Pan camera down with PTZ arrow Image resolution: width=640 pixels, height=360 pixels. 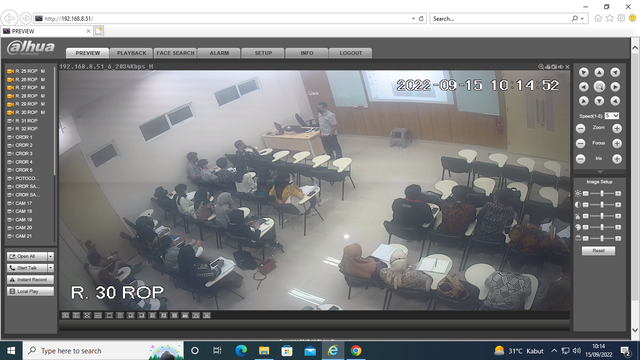[x=599, y=101]
